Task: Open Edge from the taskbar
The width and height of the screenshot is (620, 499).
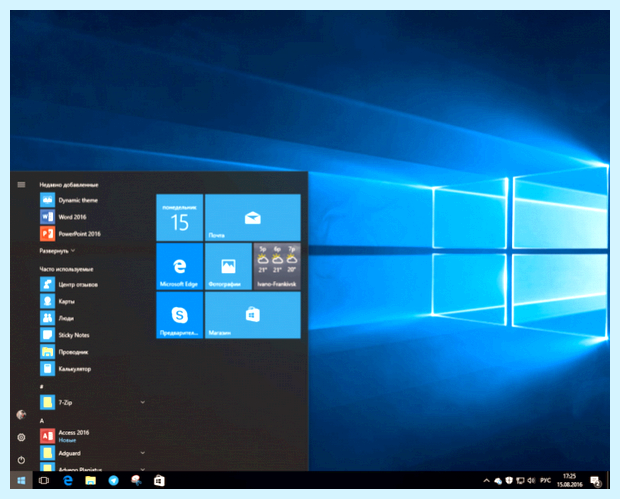Action: tap(68, 480)
